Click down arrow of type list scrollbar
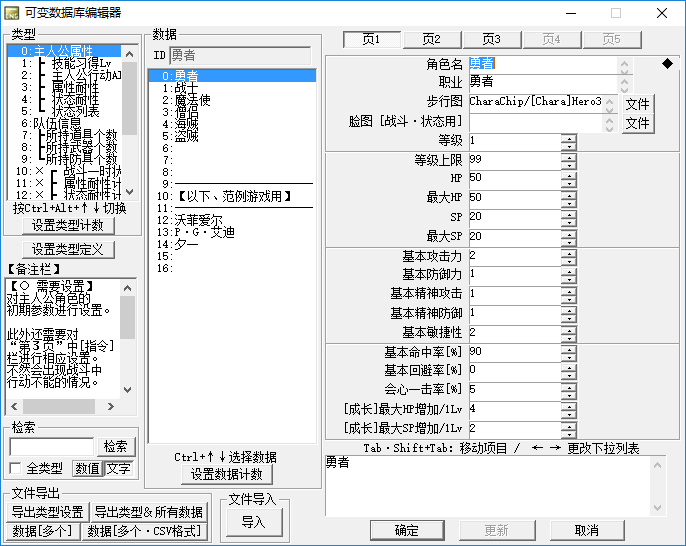This screenshot has width=686, height=546. [x=130, y=192]
